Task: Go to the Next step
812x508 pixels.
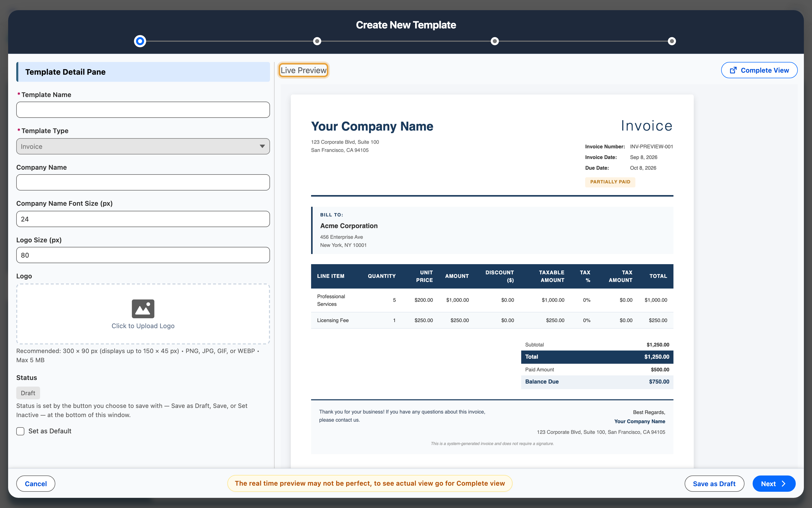Action: 774,483
